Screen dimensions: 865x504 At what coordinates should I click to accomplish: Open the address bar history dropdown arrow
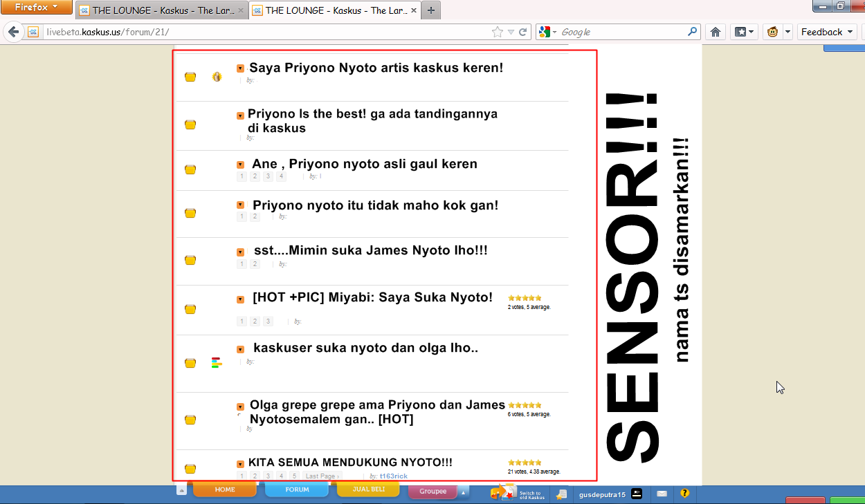click(511, 32)
